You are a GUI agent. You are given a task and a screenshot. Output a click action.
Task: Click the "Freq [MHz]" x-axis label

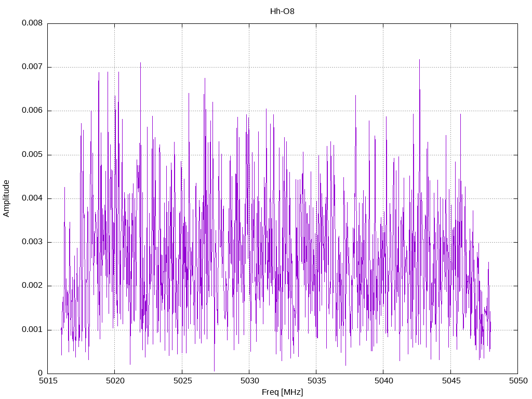[282, 392]
